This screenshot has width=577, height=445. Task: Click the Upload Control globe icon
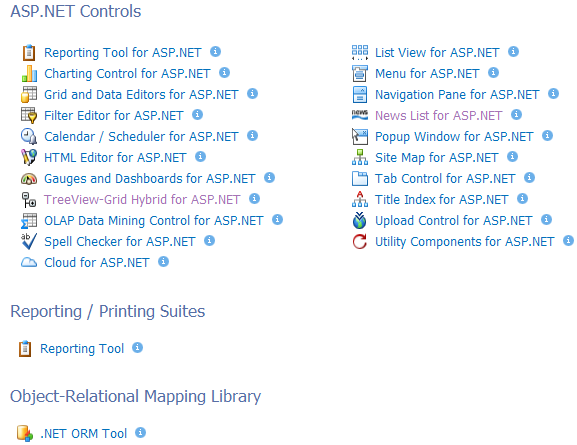pos(360,220)
